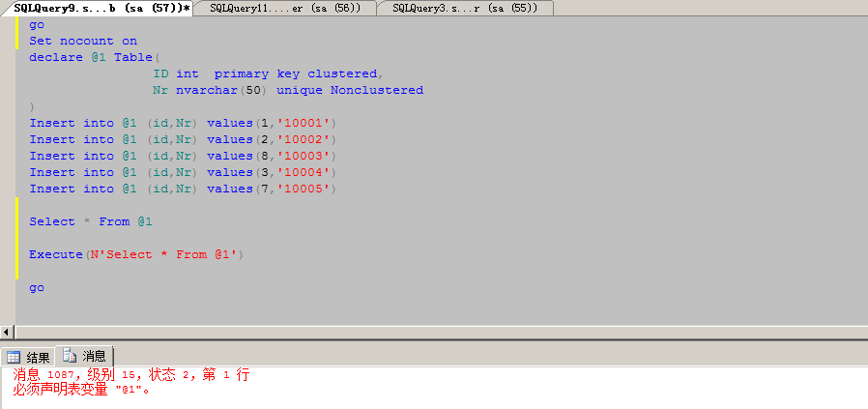
Task: Click the grid icon on 结果 tab
Action: click(14, 357)
